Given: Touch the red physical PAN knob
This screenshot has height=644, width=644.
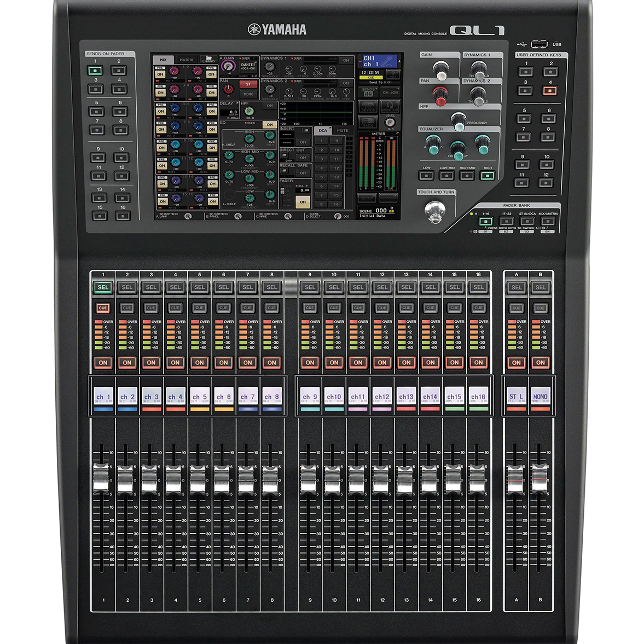Looking at the screenshot, I should (440, 95).
